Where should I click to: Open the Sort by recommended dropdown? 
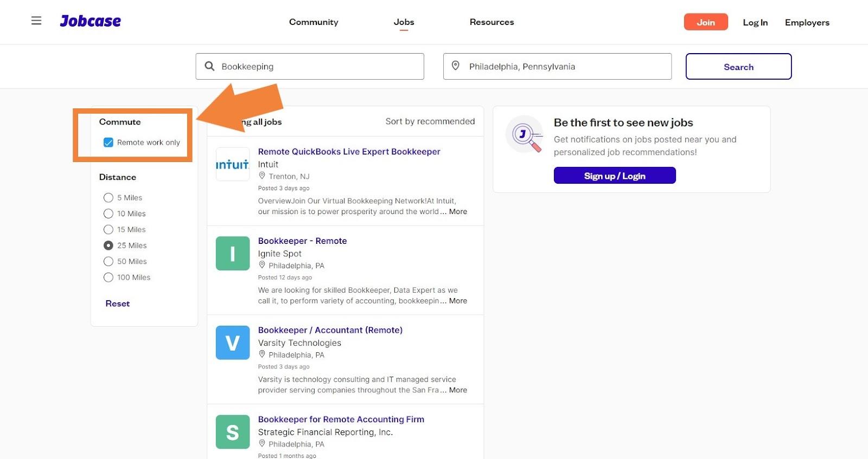pyautogui.click(x=430, y=121)
